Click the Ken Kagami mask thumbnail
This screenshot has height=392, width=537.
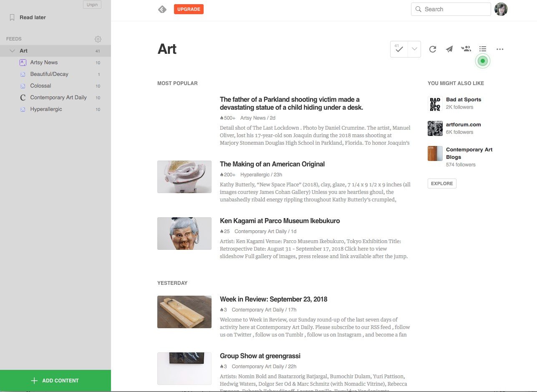point(184,234)
